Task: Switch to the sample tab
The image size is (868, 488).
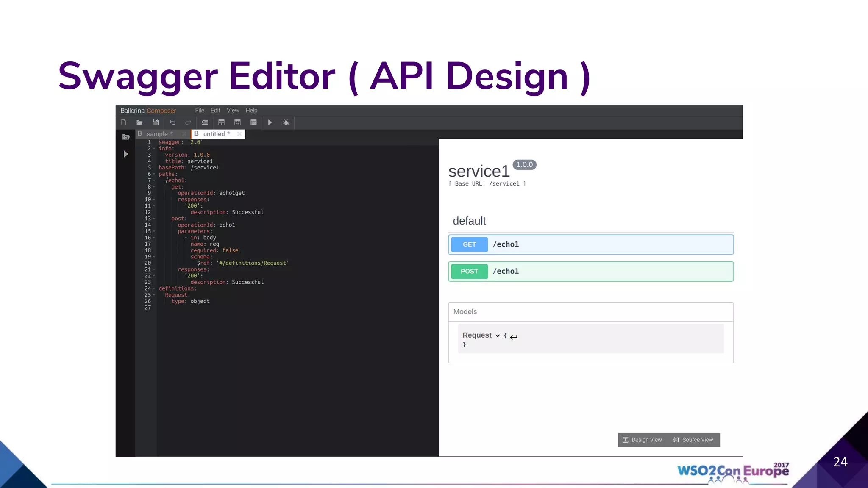Action: click(x=160, y=134)
